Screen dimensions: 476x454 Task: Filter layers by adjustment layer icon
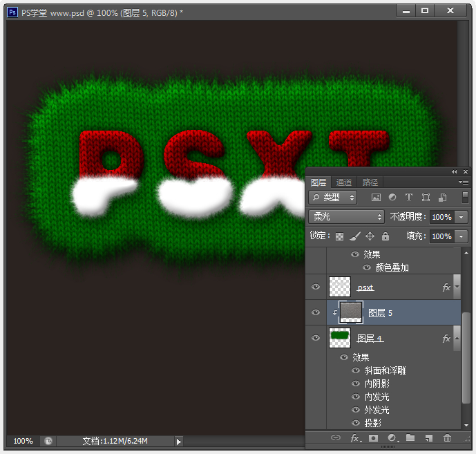(392, 198)
